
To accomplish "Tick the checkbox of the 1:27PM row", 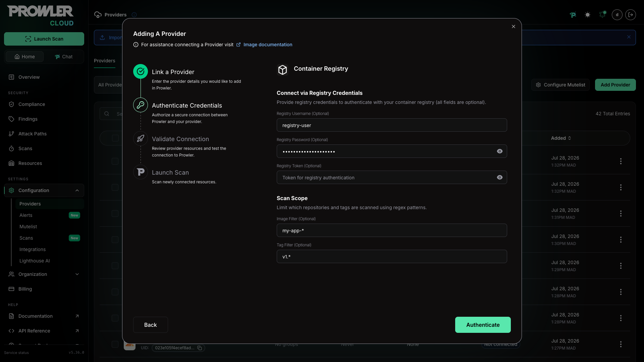I will [115, 344].
